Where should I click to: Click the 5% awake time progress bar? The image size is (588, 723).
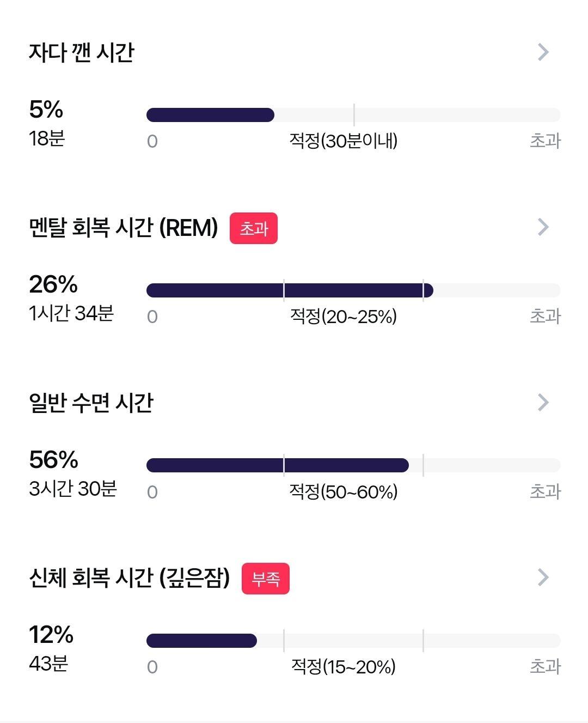pyautogui.click(x=353, y=115)
